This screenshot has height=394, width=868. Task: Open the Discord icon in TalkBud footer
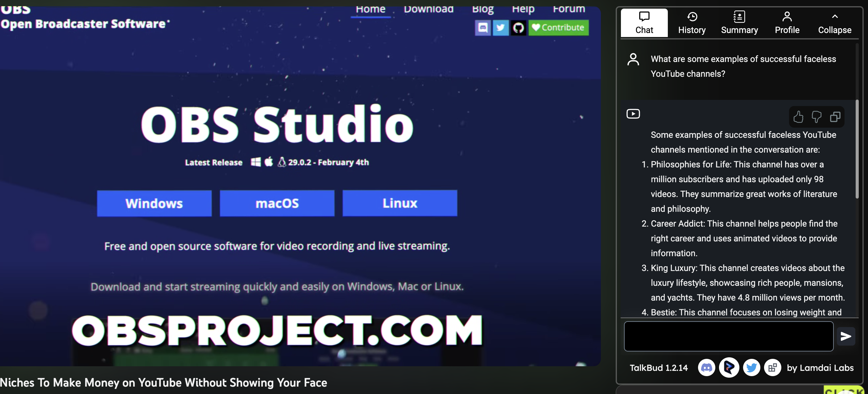[707, 367]
